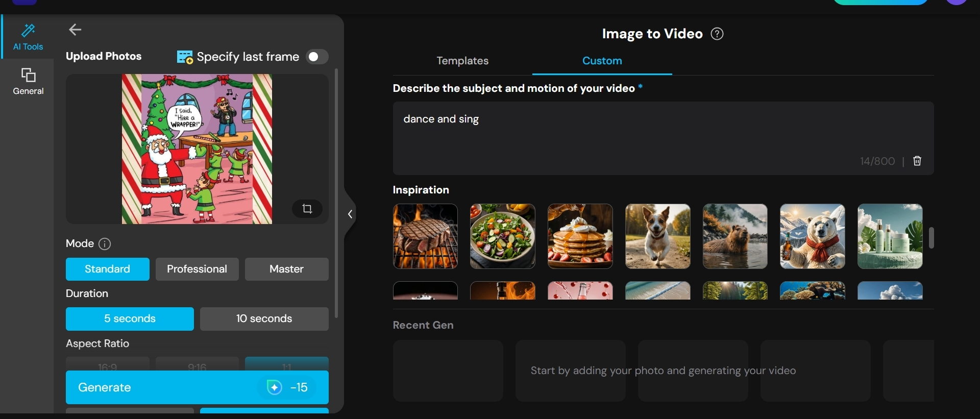Click the Generate button

tap(197, 387)
